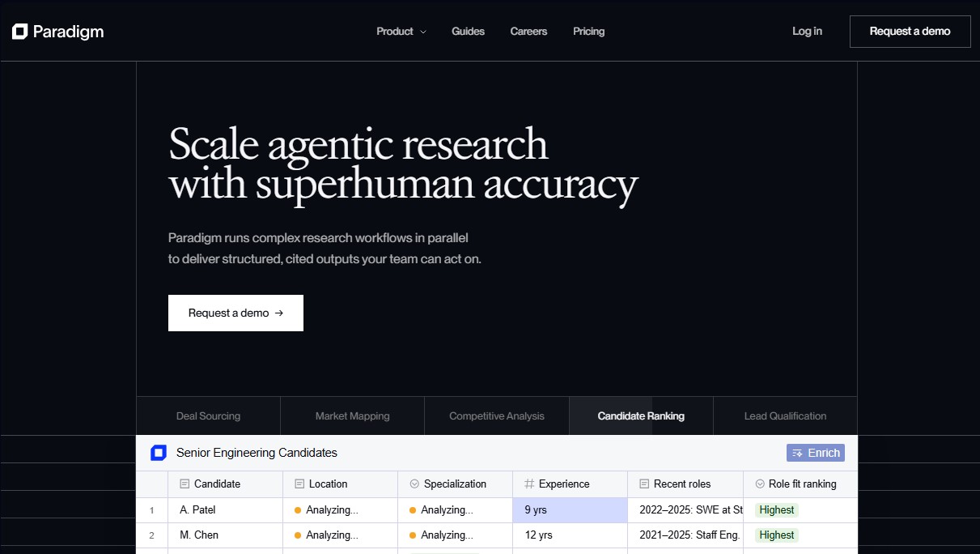Open the Product dropdown menu
Viewport: 980px width, 554px height.
tap(401, 32)
